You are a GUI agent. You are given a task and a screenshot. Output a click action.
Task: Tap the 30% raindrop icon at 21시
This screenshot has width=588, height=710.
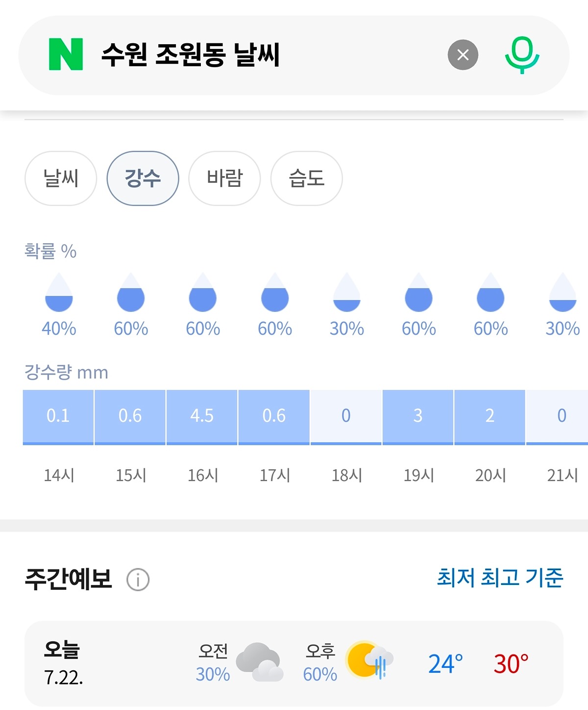tap(563, 292)
